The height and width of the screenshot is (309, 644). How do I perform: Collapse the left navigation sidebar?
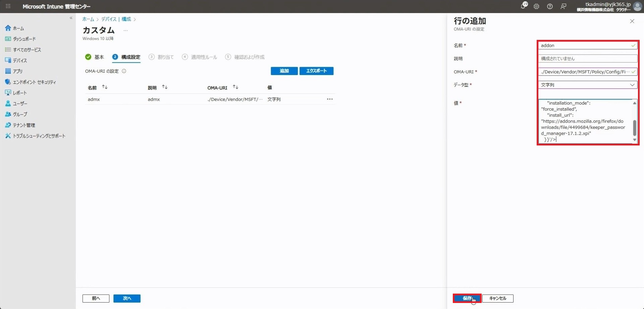[x=71, y=18]
